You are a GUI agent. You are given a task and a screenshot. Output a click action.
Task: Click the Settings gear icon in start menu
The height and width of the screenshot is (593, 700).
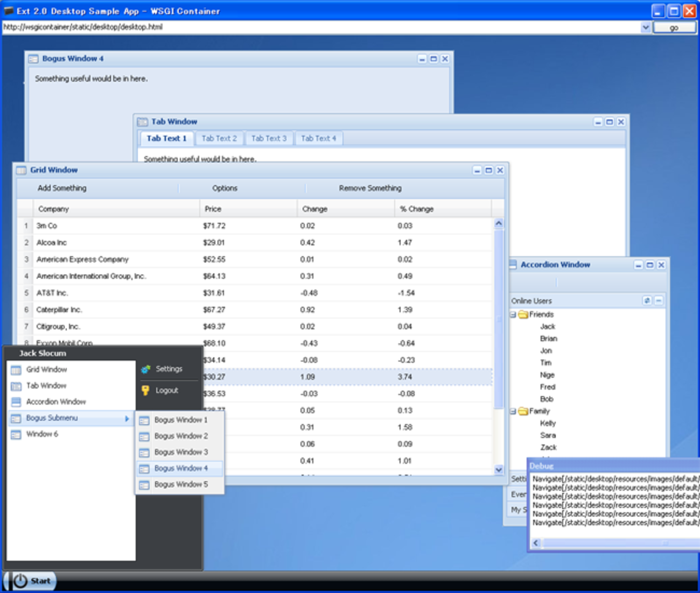tap(145, 369)
